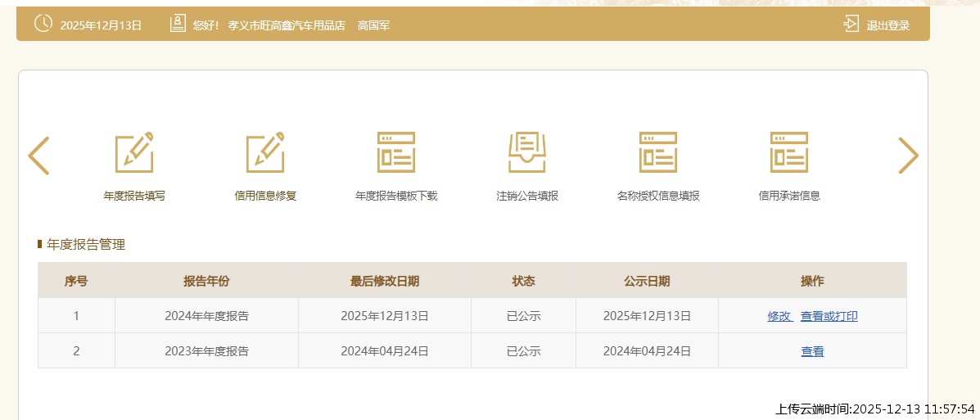Click the logout door icon

(x=851, y=24)
